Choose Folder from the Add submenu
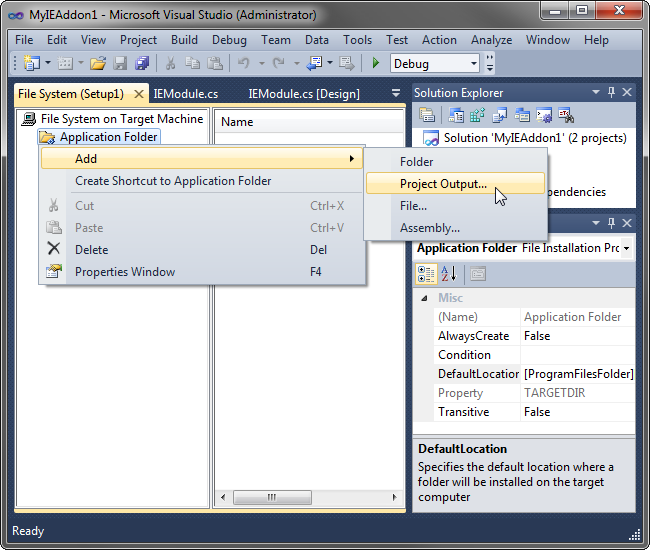650x550 pixels. pyautogui.click(x=455, y=162)
